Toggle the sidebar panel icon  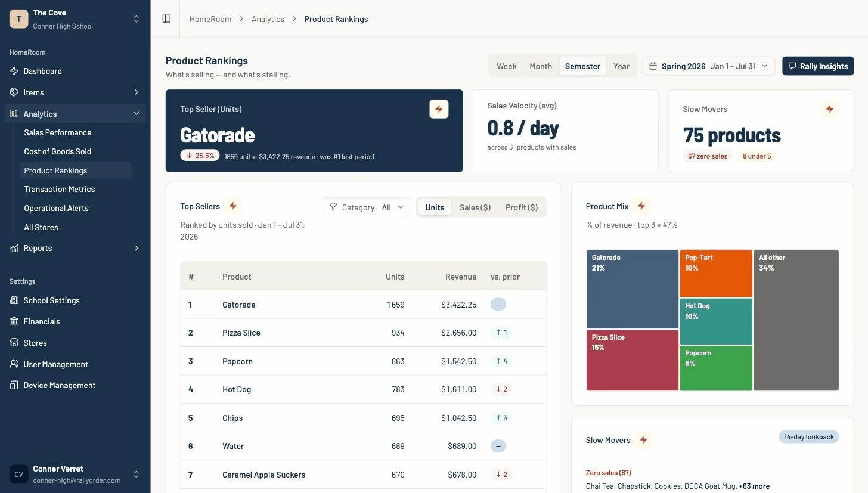166,18
